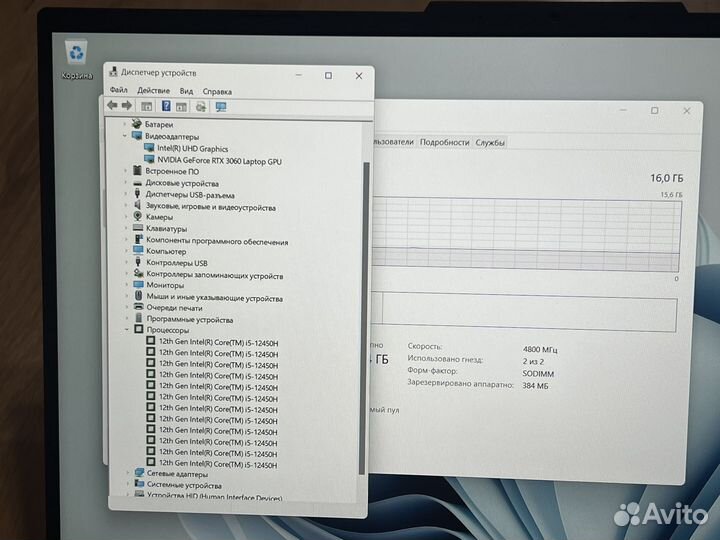Maximize the Device Manager window

click(328, 75)
